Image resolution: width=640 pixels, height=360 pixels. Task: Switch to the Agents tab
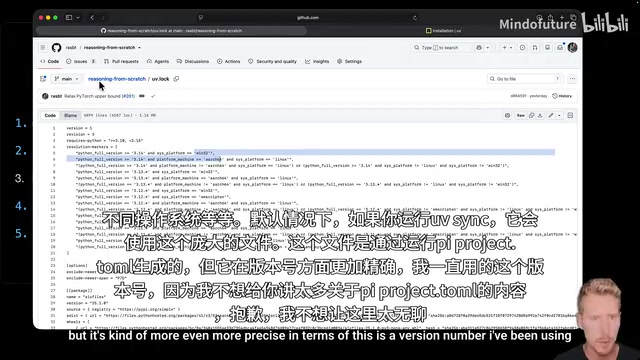point(158,61)
